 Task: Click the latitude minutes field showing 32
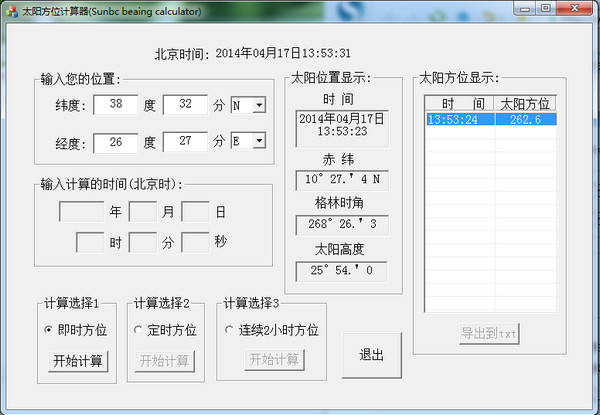point(184,105)
